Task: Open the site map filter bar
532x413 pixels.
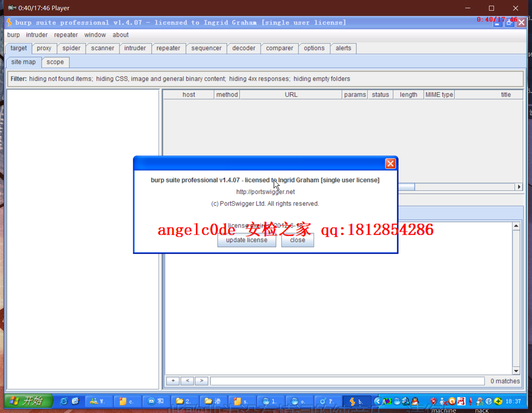Action: pos(265,79)
